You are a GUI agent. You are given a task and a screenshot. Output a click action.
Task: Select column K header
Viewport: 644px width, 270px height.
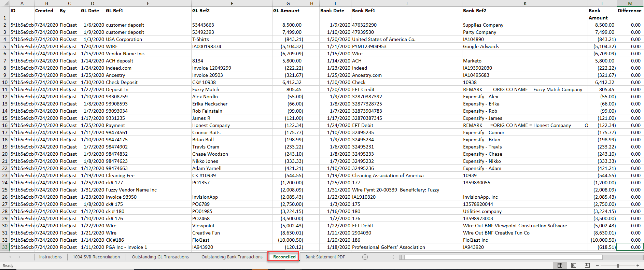(525, 3)
